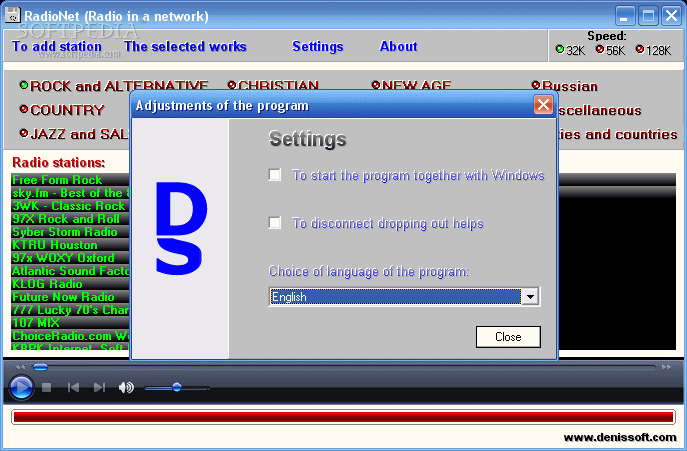
Task: Choose the JAZZ and SALSA genre
Action: (x=74, y=134)
